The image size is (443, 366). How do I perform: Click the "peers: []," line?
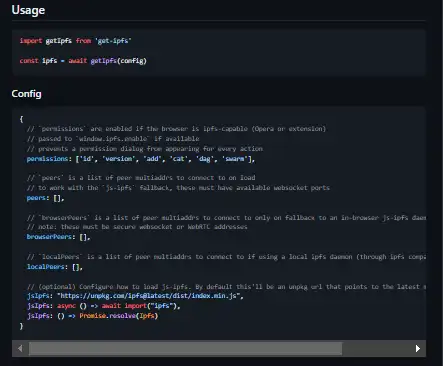click(x=45, y=198)
